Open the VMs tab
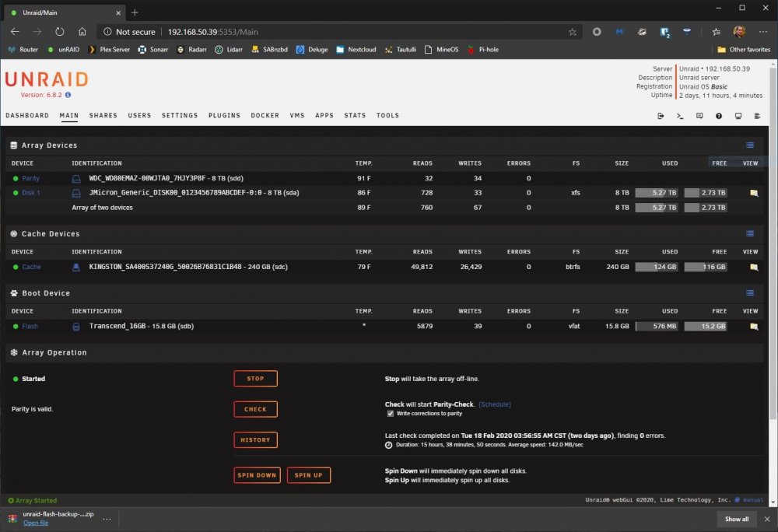This screenshot has width=778, height=532. pos(297,116)
